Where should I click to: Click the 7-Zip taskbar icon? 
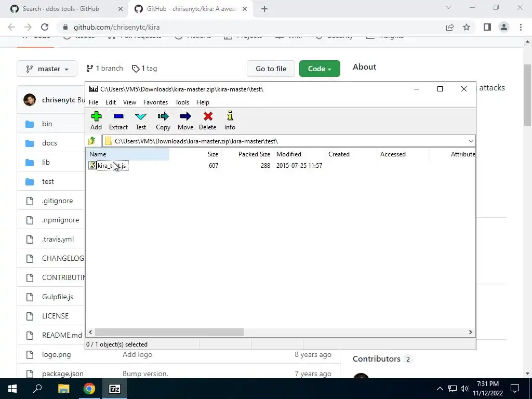pyautogui.click(x=114, y=389)
